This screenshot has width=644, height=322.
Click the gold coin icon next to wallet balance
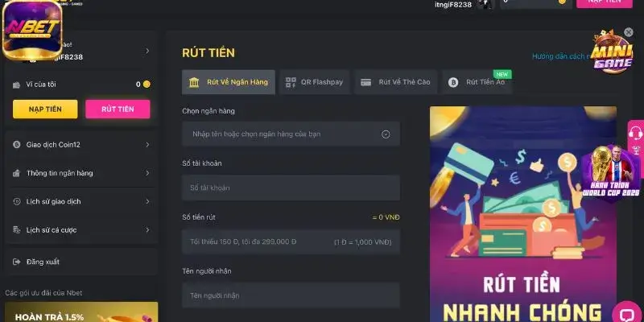pyautogui.click(x=147, y=85)
